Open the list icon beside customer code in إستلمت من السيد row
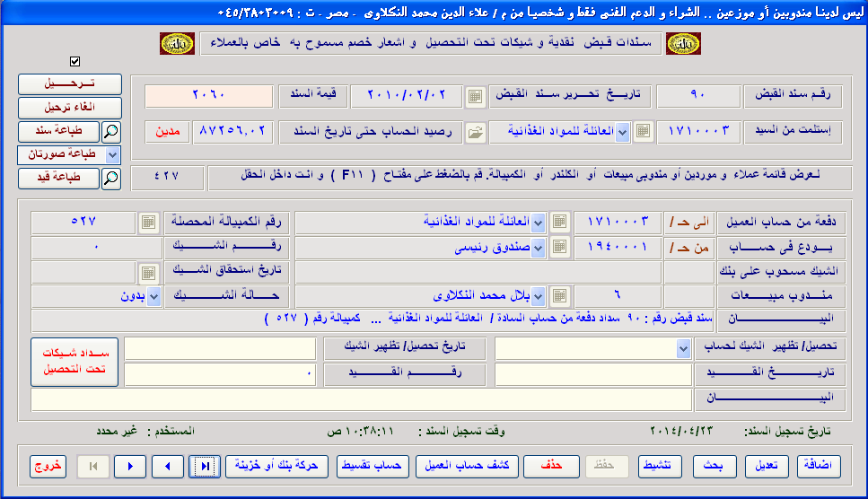This screenshot has height=499, width=868. [643, 132]
